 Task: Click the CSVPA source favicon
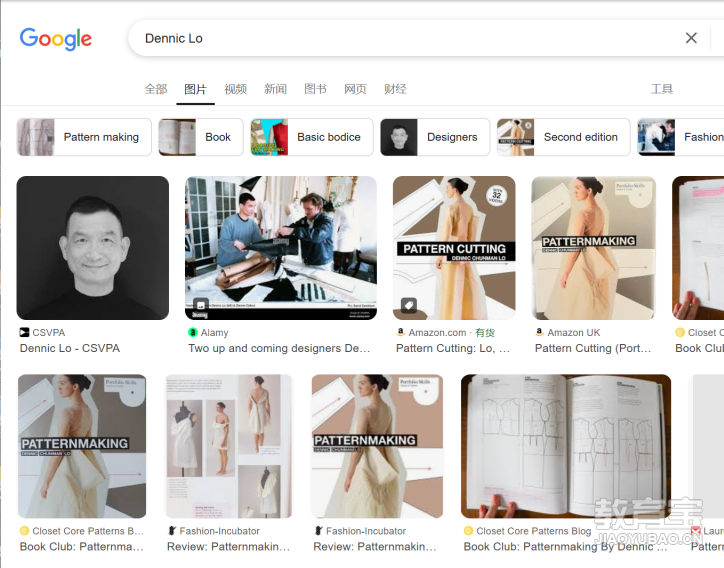pyautogui.click(x=24, y=332)
